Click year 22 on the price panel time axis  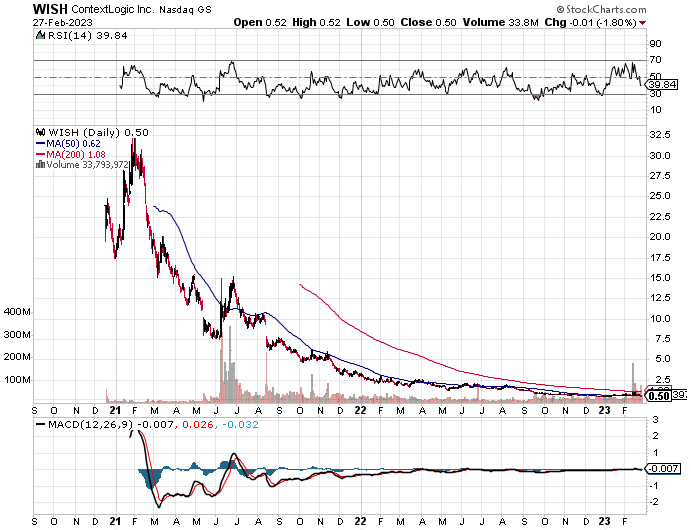pyautogui.click(x=360, y=410)
